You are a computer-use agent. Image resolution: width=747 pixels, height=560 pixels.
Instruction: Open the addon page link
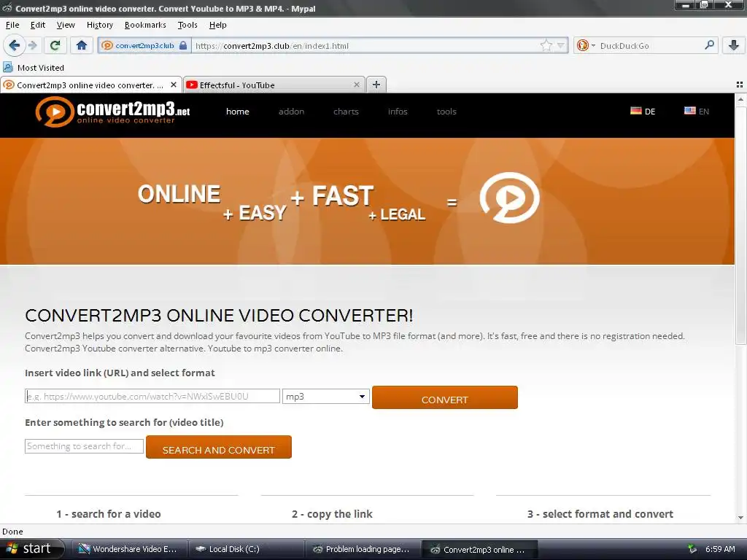coord(291,112)
